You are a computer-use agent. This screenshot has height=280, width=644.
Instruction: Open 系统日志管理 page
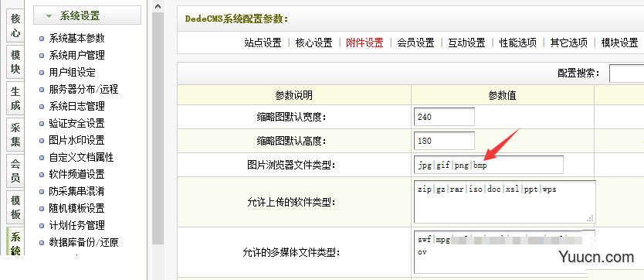[76, 106]
